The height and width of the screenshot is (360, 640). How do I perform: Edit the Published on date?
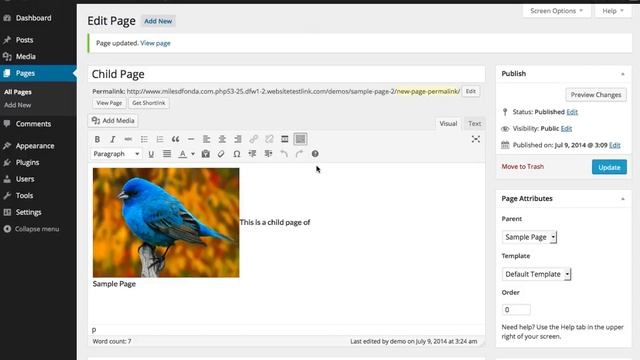click(x=615, y=145)
